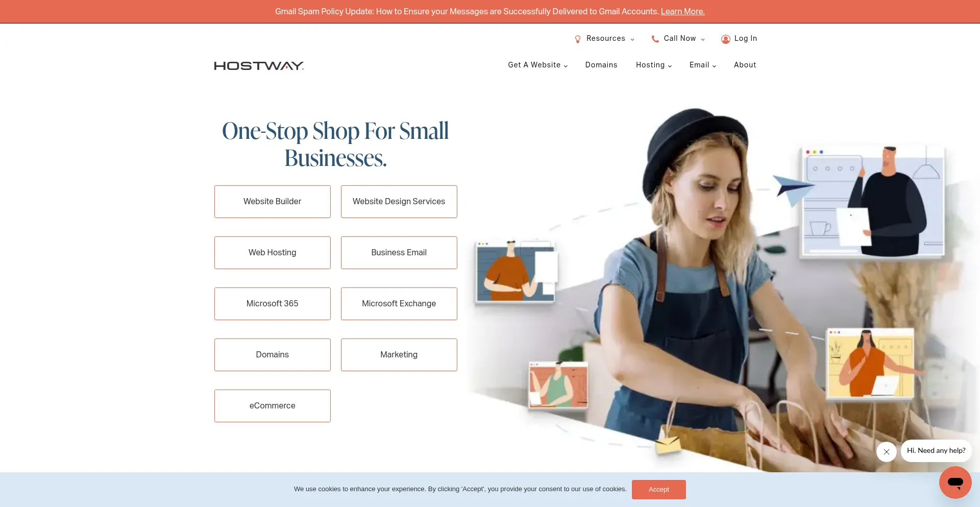Choose Microsoft 365 option
This screenshot has height=507, width=980.
click(x=273, y=304)
